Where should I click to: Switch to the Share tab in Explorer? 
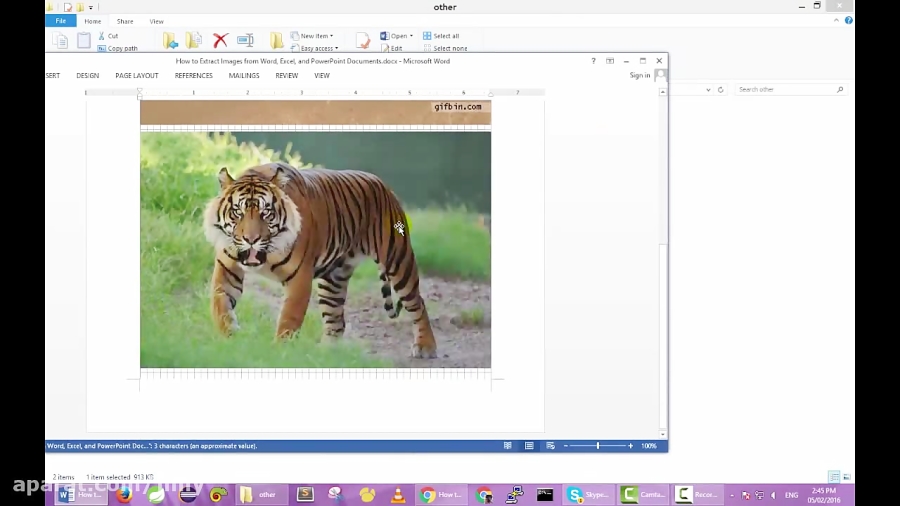tap(125, 21)
